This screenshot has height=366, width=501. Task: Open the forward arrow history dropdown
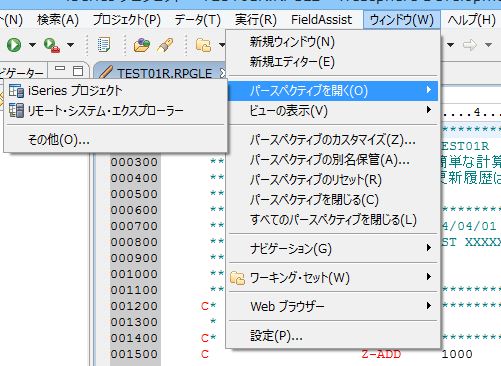coord(488,45)
